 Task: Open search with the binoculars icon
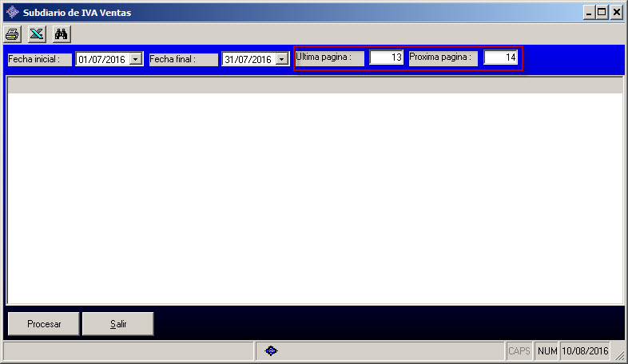pos(61,34)
